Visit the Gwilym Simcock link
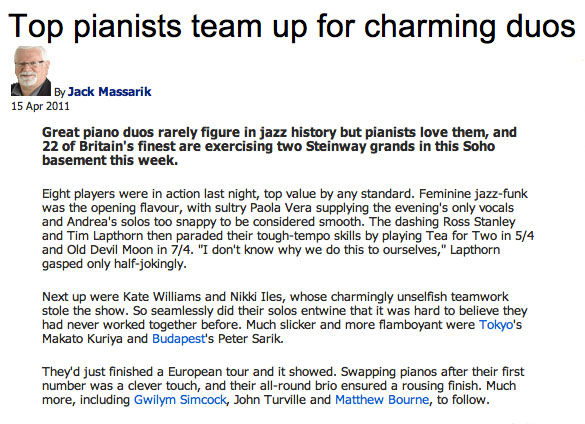Image resolution: width=585 pixels, height=424 pixels. pyautogui.click(x=180, y=399)
